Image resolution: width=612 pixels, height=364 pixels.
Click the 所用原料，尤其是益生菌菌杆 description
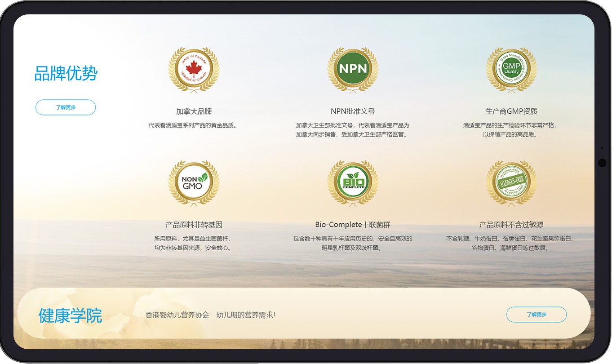coord(194,243)
